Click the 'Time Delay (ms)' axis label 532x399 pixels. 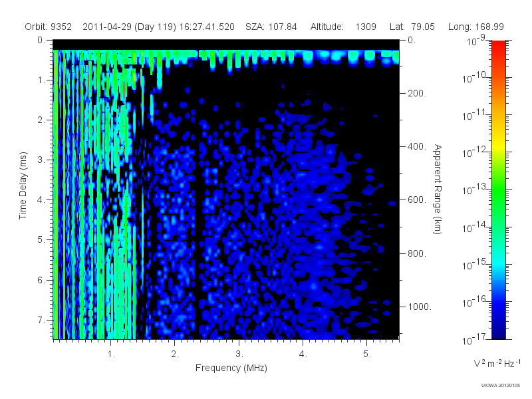[x=23, y=186]
